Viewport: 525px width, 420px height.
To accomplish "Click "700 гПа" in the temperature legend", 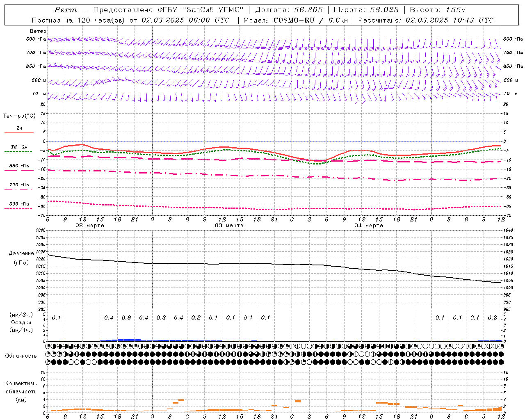I will pyautogui.click(x=19, y=185).
